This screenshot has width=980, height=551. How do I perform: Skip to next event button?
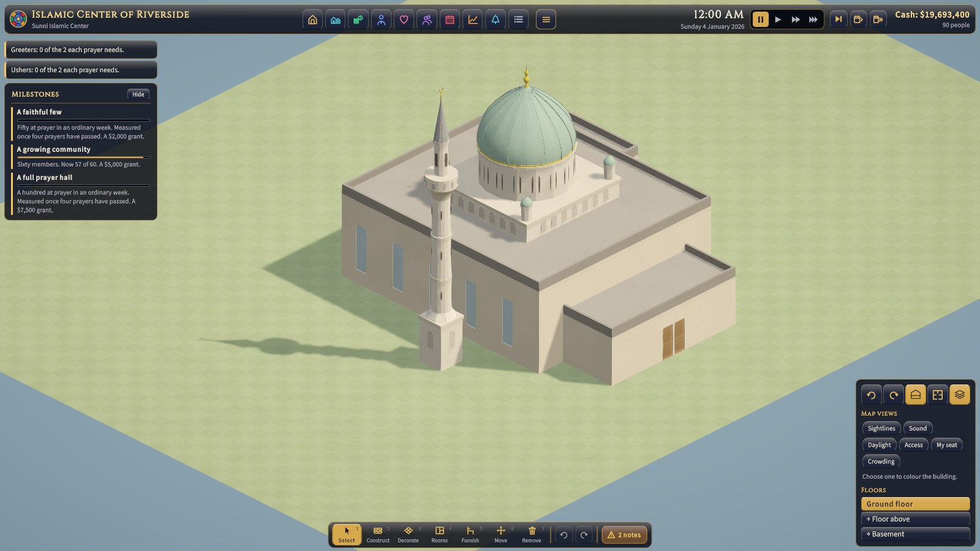[839, 20]
